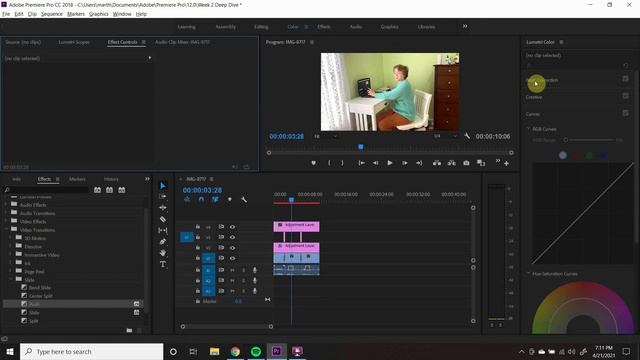Collapse Hue Saturation Curves section
Screen dimensions: 640x360
tap(528, 273)
